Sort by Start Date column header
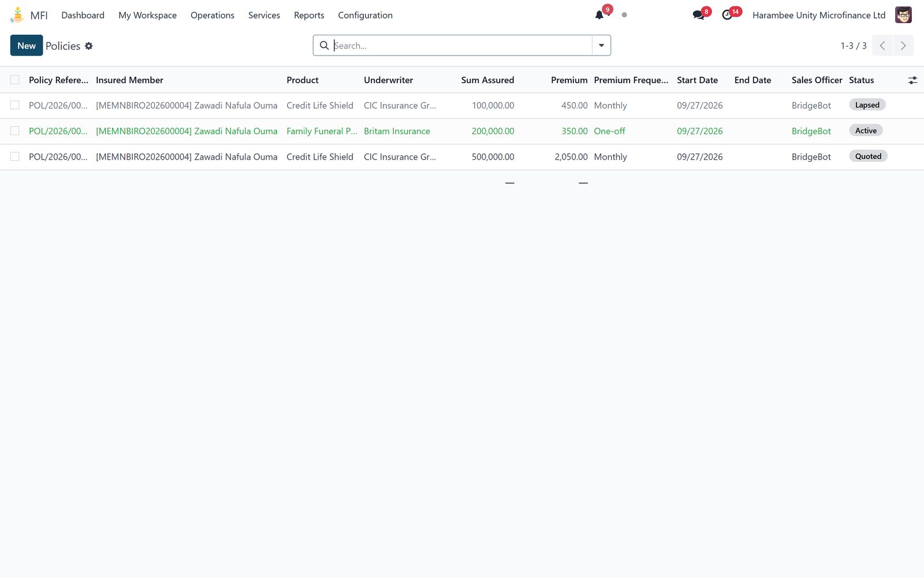This screenshot has width=924, height=578. click(x=697, y=80)
